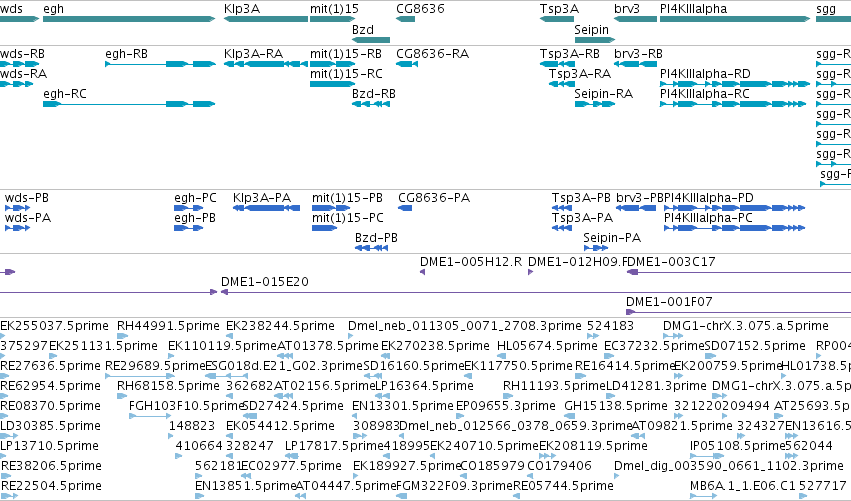Screen dimensions: 851x501
Task: Select the DME1-003C17 clone label
Action: coord(671,262)
